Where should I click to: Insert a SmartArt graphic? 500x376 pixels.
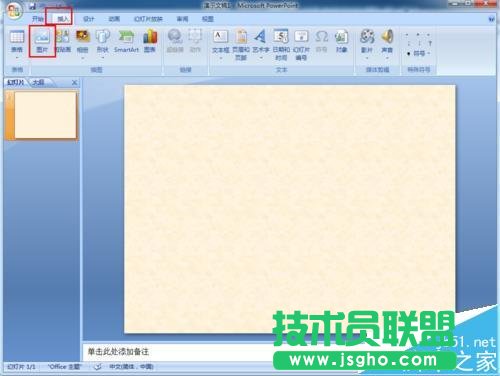click(126, 41)
